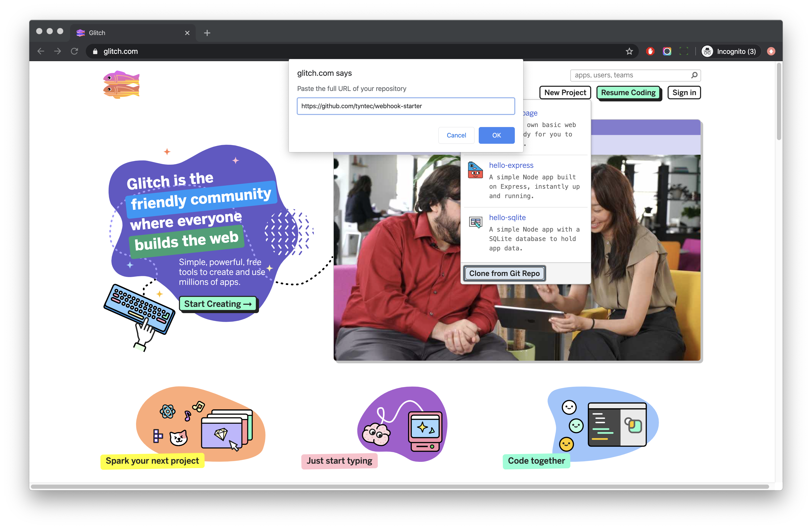Click the Just start typing illustration
This screenshot has width=812, height=529.
403,424
